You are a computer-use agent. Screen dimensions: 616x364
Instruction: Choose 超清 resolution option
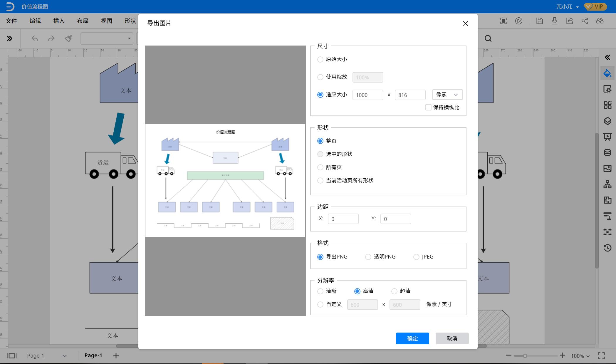coord(394,291)
